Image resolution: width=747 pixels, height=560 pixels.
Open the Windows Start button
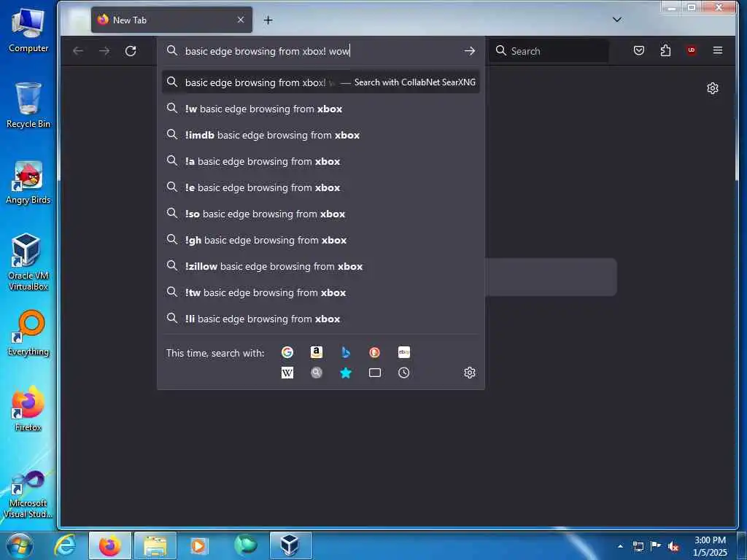(19, 545)
